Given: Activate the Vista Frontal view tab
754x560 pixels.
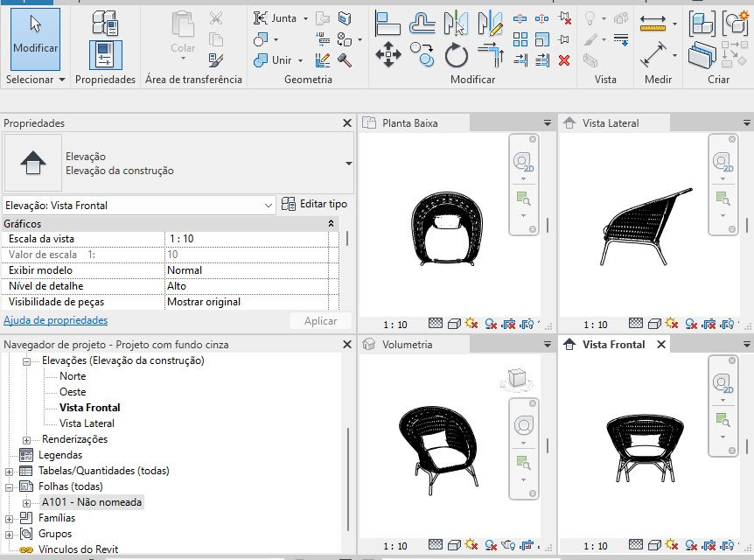Looking at the screenshot, I should point(613,345).
